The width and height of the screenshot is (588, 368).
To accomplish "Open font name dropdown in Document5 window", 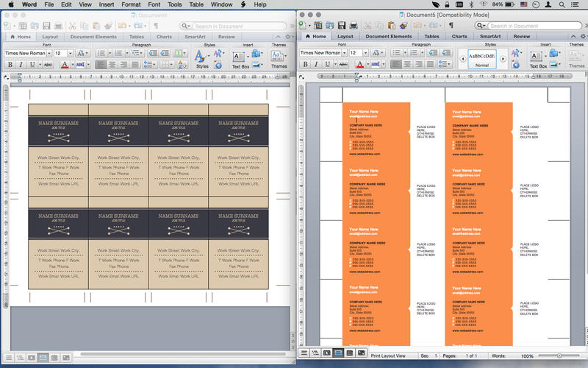I will tap(343, 53).
